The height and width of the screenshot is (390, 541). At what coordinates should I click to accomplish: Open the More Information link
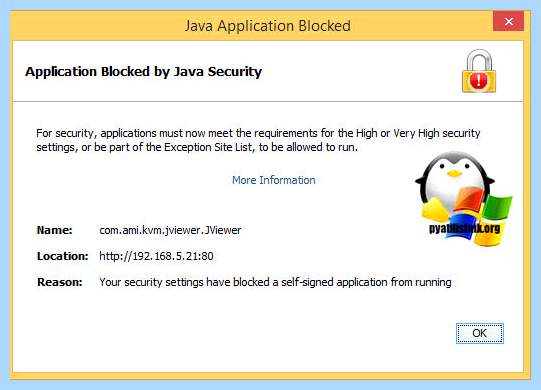pos(274,180)
